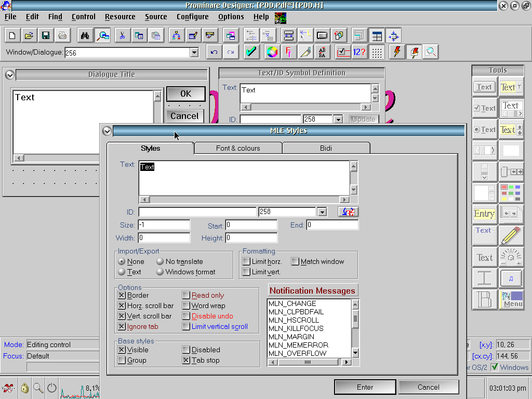Image resolution: width=532 pixels, height=399 pixels.
Task: Select the checkbox Text tool in Tools palette
Action: (x=485, y=108)
